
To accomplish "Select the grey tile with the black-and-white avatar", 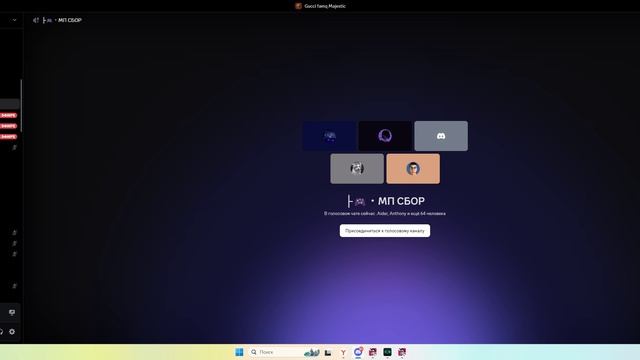I will click(357, 169).
